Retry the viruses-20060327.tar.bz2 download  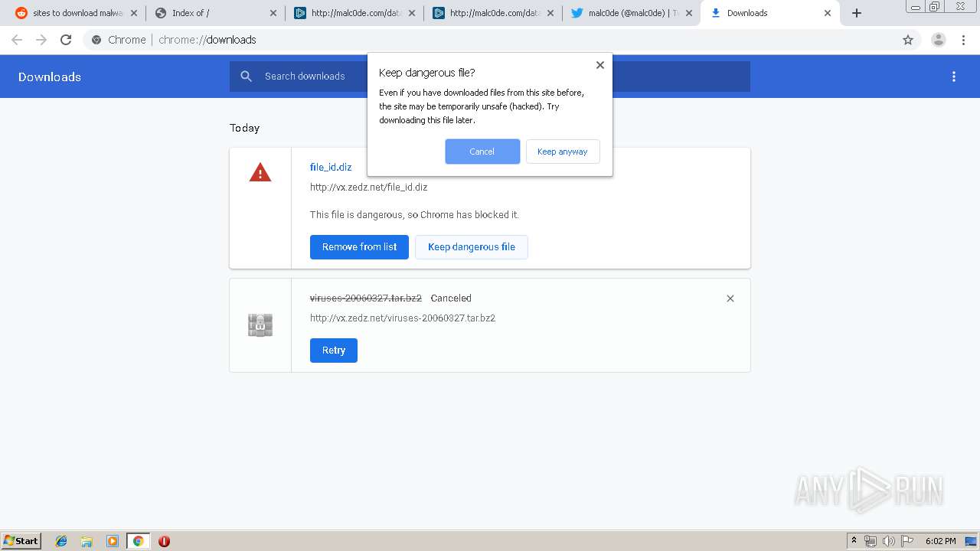(334, 350)
